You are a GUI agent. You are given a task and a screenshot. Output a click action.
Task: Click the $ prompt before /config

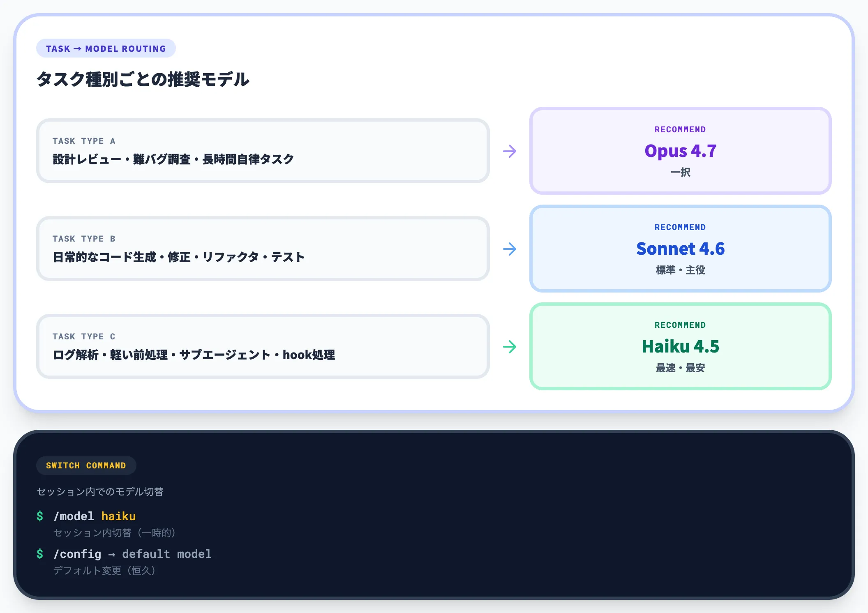40,554
